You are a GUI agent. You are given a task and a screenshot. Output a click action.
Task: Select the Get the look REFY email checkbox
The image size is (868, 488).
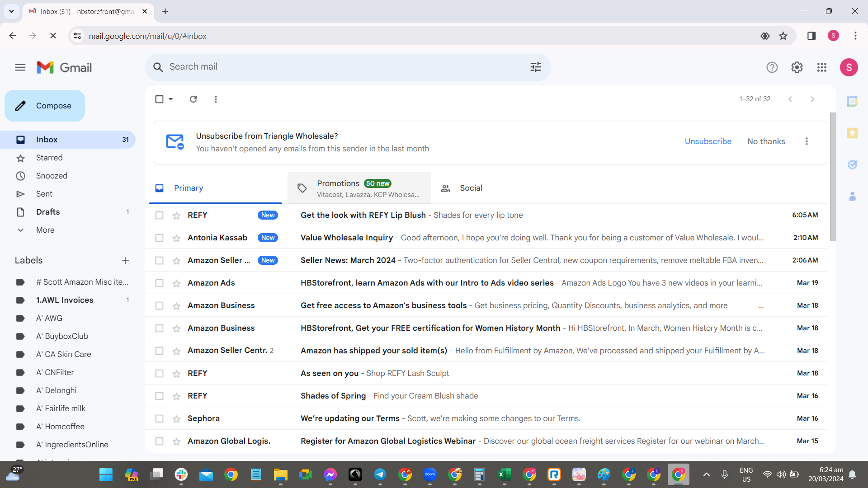[159, 216]
